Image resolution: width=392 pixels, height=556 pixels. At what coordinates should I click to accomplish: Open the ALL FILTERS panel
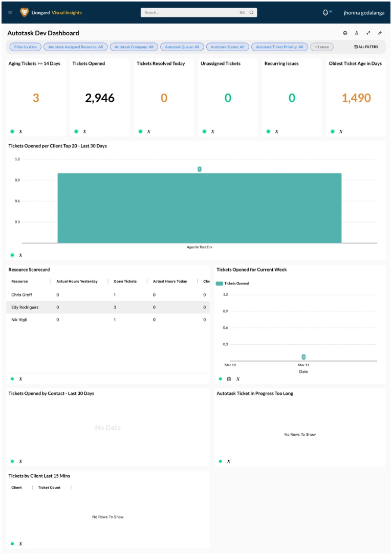(366, 47)
